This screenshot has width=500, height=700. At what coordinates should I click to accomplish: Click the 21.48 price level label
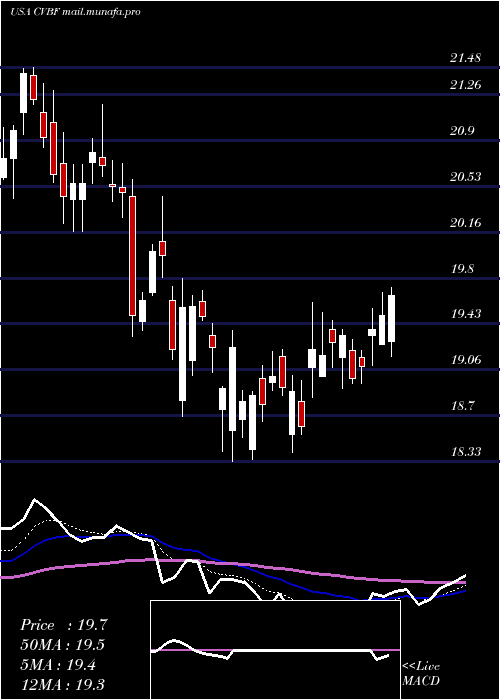coord(465,58)
